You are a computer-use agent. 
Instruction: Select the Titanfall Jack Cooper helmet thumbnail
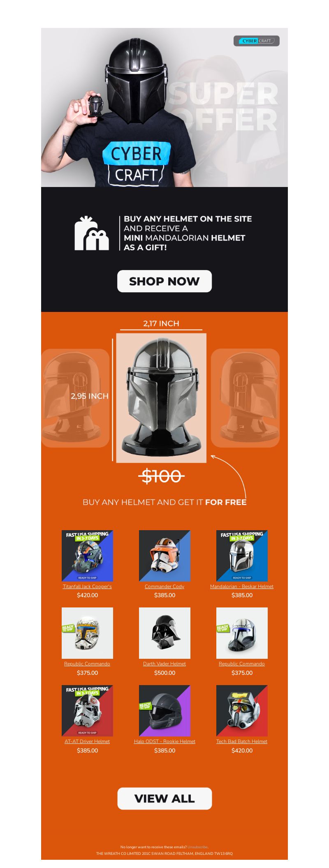click(x=87, y=556)
